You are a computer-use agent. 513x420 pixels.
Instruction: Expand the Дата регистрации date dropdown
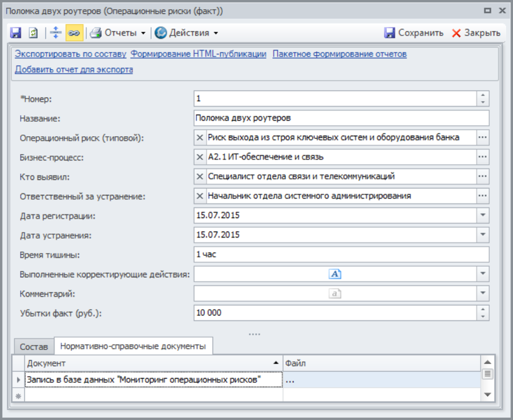pyautogui.click(x=482, y=216)
